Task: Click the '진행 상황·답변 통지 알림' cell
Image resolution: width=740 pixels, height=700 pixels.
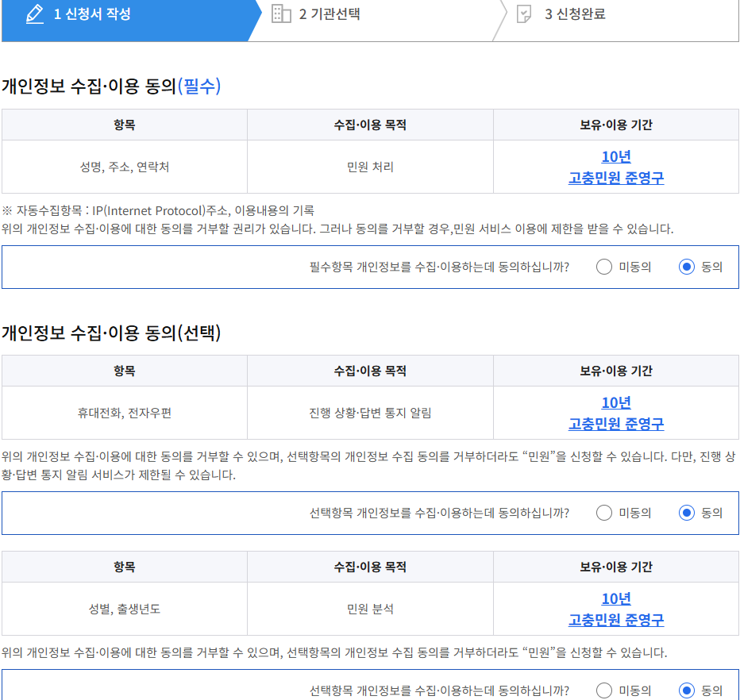Action: click(370, 413)
